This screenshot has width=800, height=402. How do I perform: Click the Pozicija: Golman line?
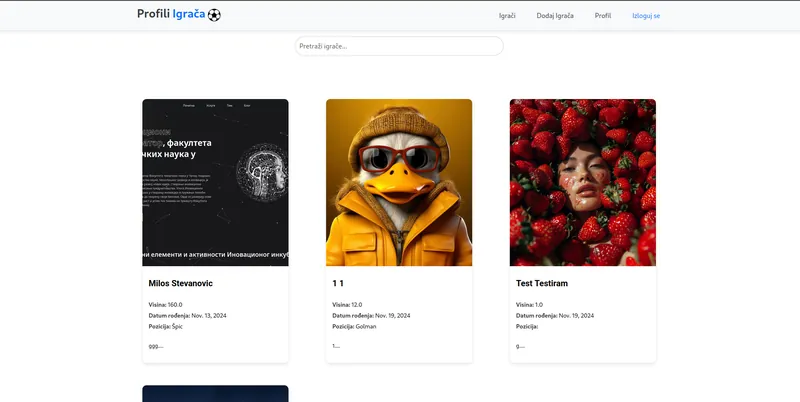point(354,326)
